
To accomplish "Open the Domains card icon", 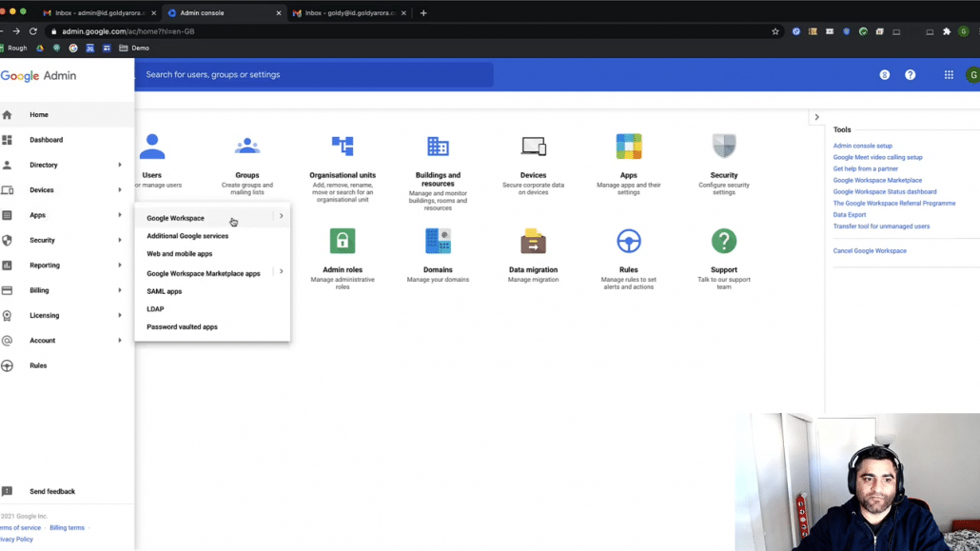I will coord(438,241).
